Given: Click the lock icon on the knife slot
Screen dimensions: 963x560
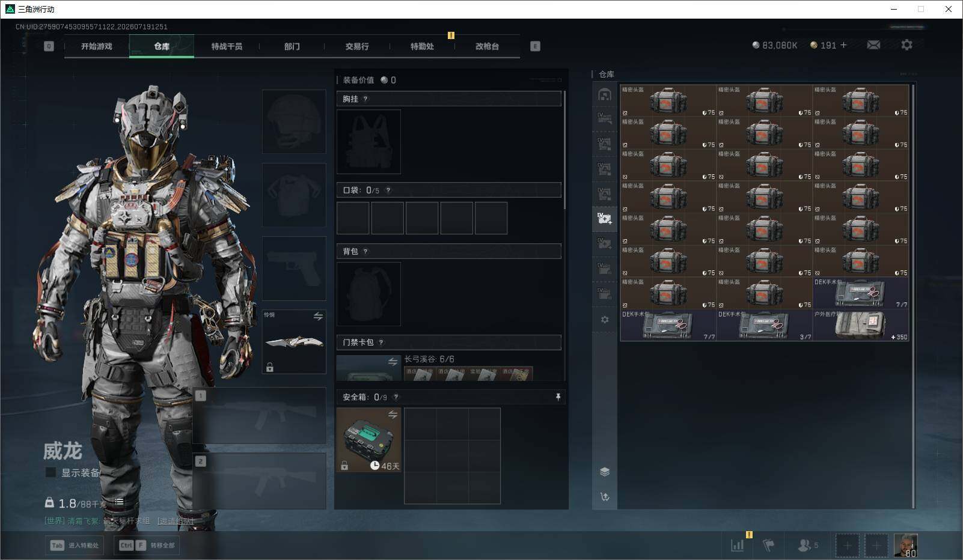Looking at the screenshot, I should pyautogui.click(x=270, y=367).
